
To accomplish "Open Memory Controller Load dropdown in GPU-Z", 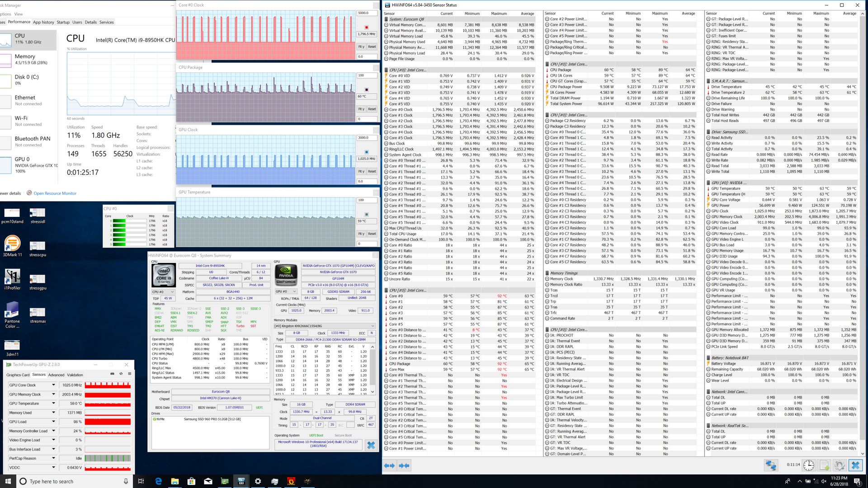I will pos(53,431).
